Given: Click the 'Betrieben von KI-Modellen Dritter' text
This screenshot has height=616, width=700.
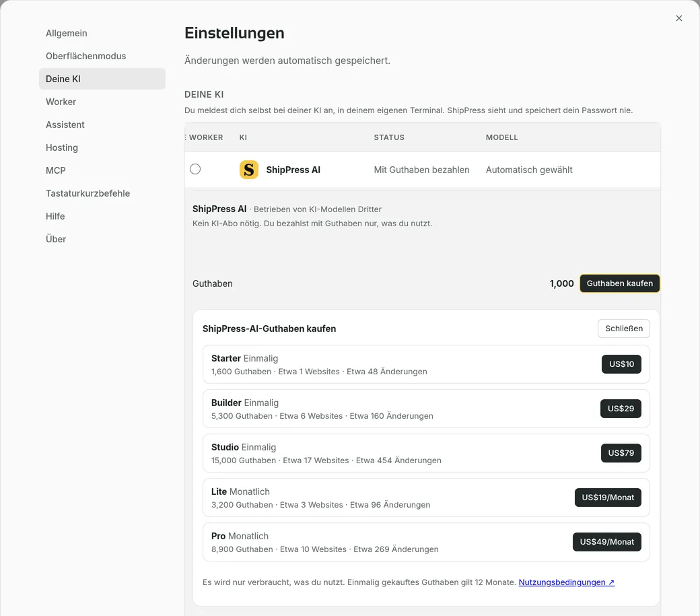Looking at the screenshot, I should [318, 209].
